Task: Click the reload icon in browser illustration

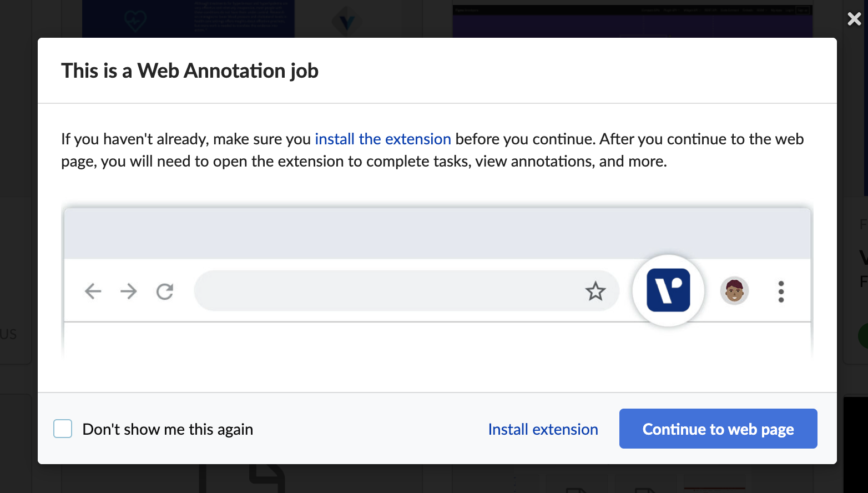Action: [165, 291]
